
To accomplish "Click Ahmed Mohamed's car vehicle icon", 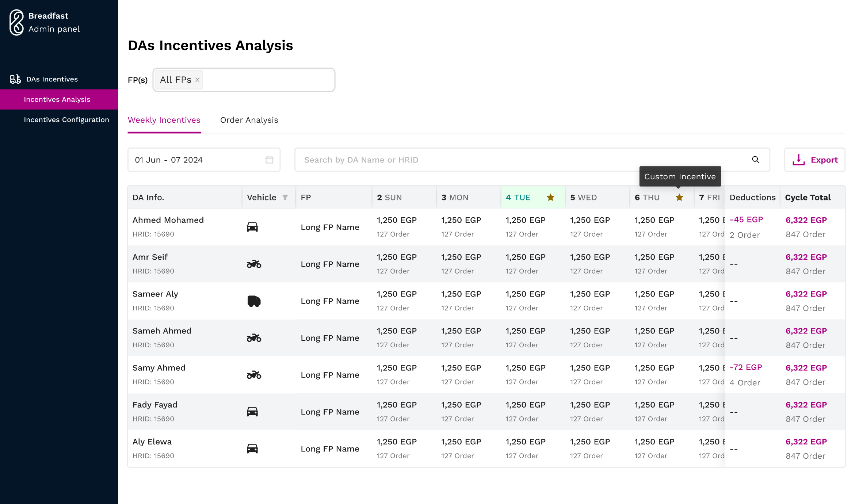I will coord(252,227).
